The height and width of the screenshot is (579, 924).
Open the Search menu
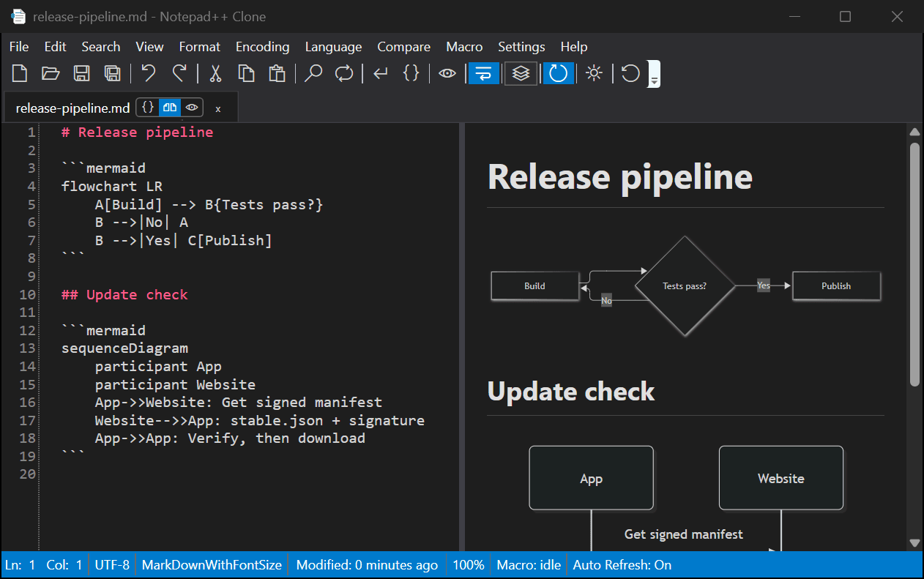click(101, 46)
